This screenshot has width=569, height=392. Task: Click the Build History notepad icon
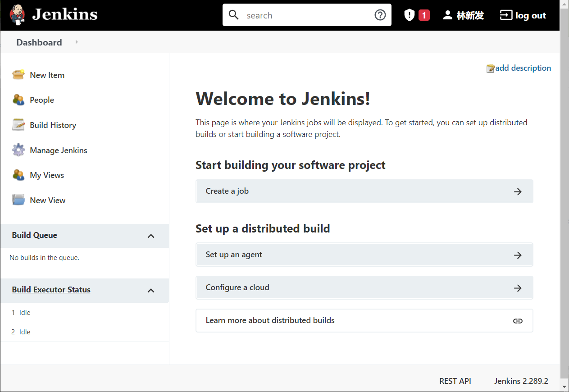18,125
